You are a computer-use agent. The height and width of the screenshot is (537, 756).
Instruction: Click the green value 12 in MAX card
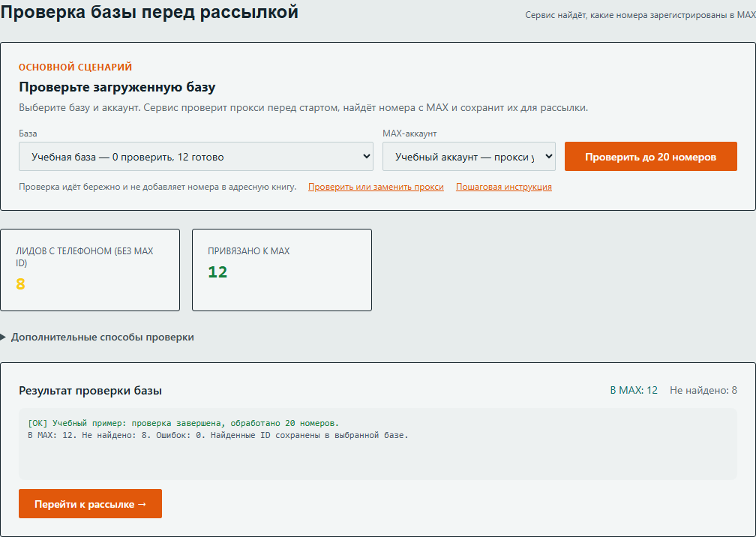pyautogui.click(x=217, y=271)
